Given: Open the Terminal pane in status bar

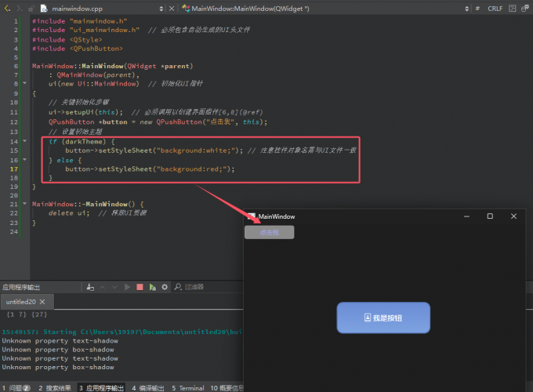Looking at the screenshot, I should (x=188, y=387).
